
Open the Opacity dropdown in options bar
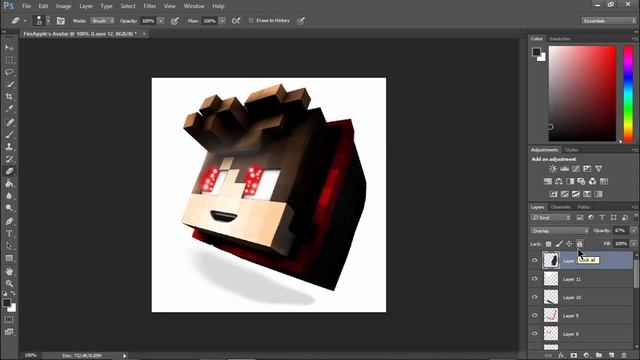tap(161, 20)
